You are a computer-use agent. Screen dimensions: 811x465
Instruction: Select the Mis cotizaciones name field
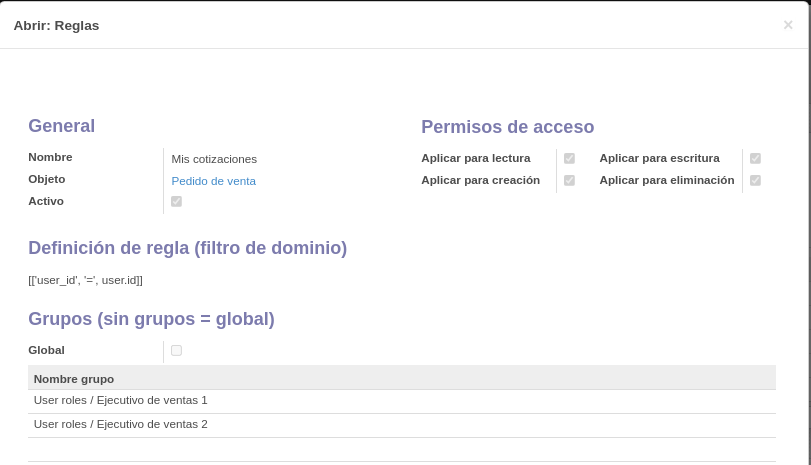(214, 159)
